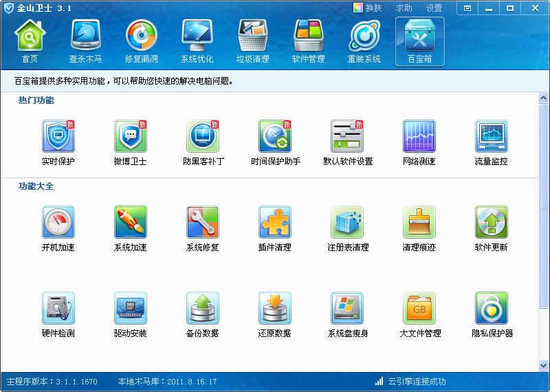Click the scrollbar down arrow
This screenshot has width=550, height=392.
(x=543, y=365)
